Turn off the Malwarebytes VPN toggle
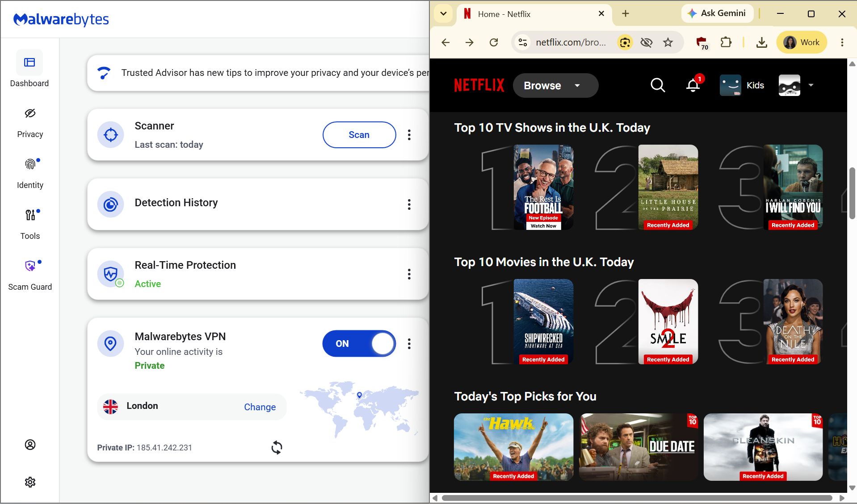857x504 pixels. (359, 344)
